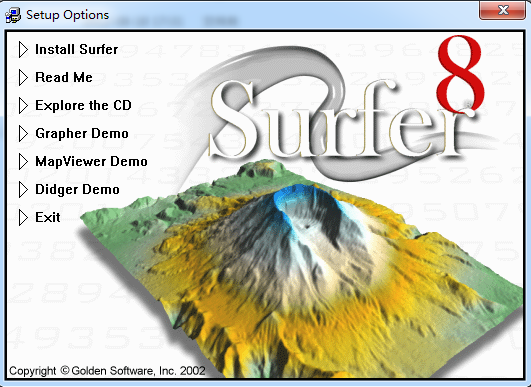The width and height of the screenshot is (531, 387).
Task: Click the triangle arrow beside Explore the CD
Action: 23,106
